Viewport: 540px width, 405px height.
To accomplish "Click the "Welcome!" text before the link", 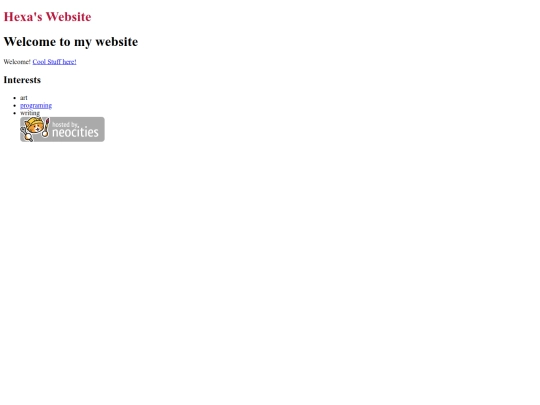I will click(17, 62).
